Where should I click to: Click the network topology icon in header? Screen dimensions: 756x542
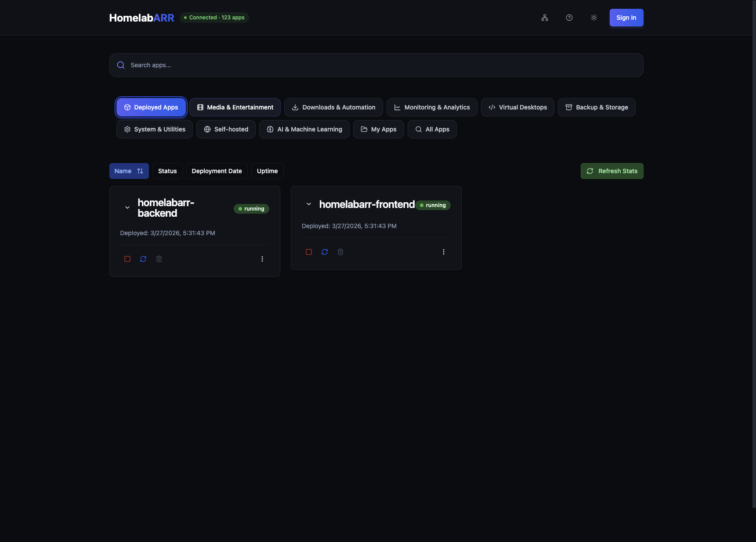click(x=544, y=18)
